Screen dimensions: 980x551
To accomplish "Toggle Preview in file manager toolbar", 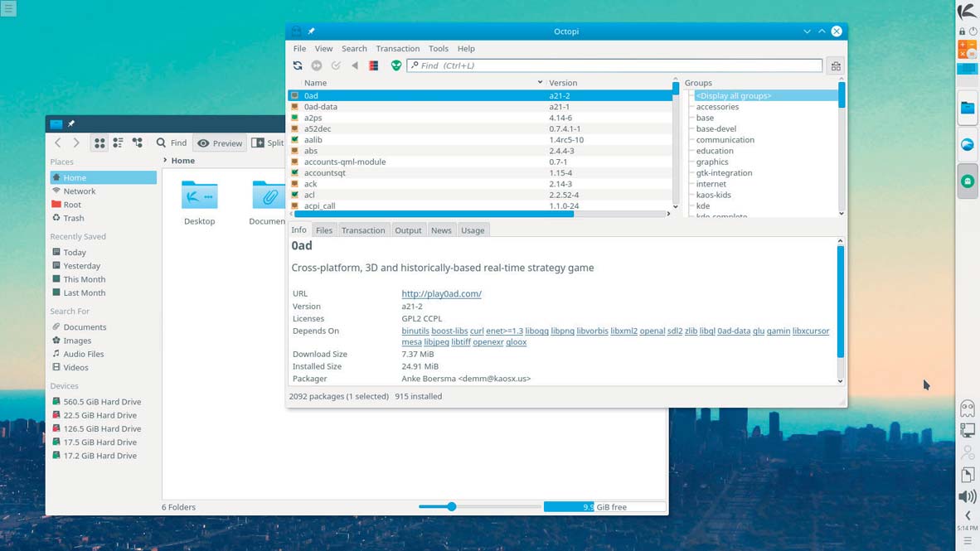I will 220,143.
